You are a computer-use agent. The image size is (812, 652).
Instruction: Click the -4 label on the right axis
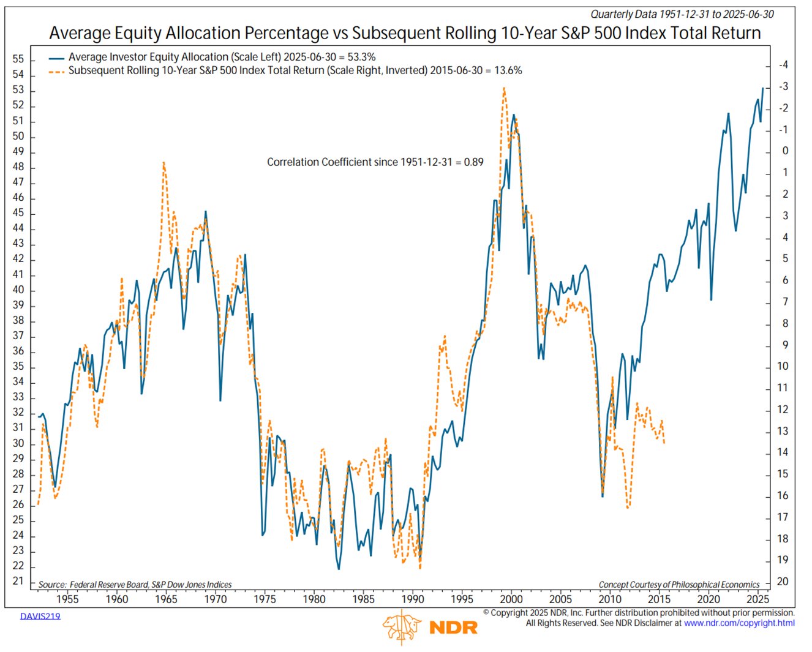[x=783, y=65]
